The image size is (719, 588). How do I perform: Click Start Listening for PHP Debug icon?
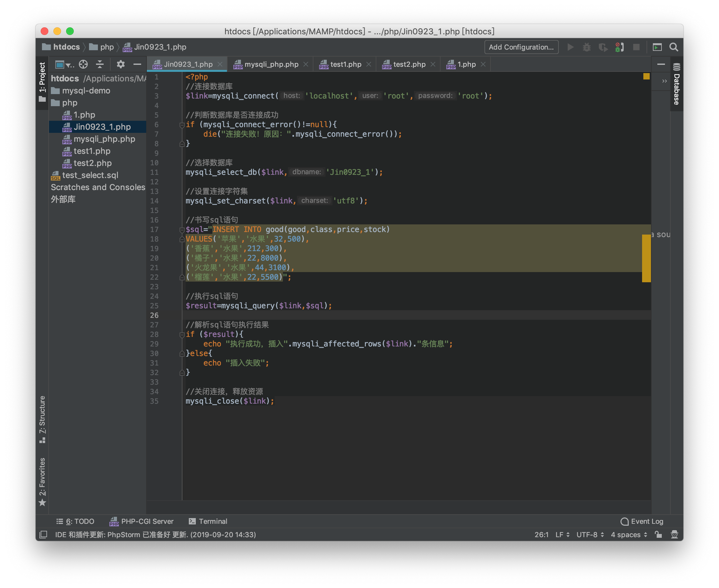pos(620,47)
